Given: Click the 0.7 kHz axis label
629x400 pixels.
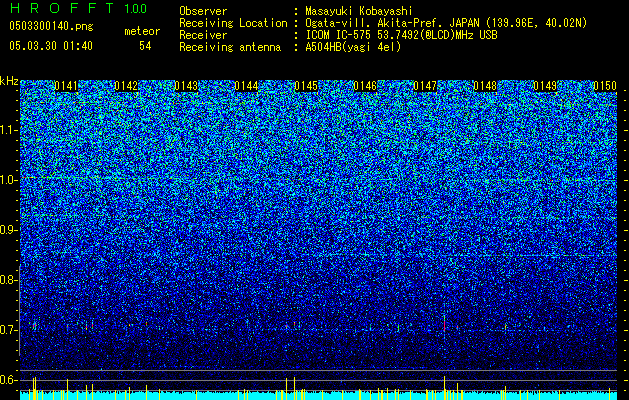Looking at the screenshot, I should [9, 330].
